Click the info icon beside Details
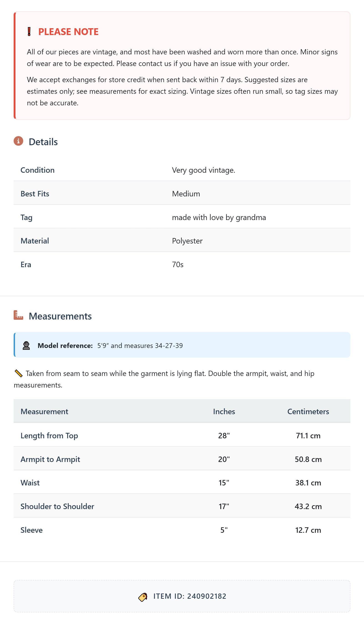The height and width of the screenshot is (624, 364). point(18,141)
